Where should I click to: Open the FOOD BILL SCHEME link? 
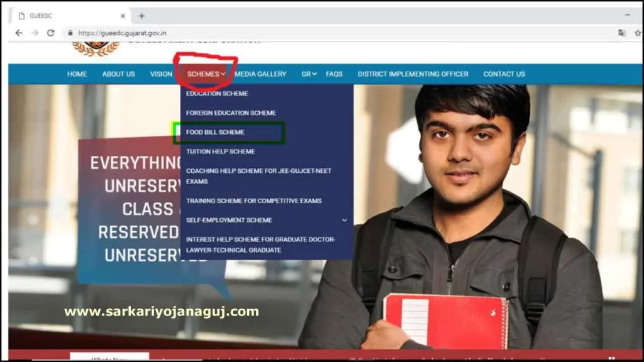pyautogui.click(x=214, y=132)
